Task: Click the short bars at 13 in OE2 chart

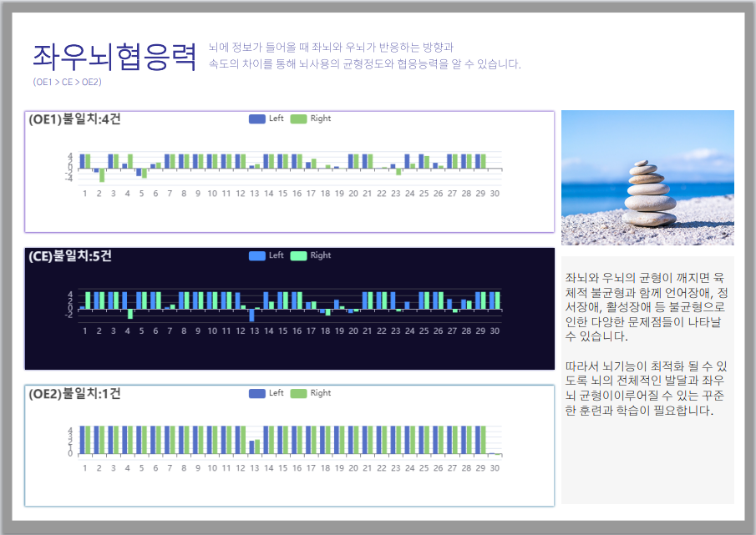Action: pos(254,447)
